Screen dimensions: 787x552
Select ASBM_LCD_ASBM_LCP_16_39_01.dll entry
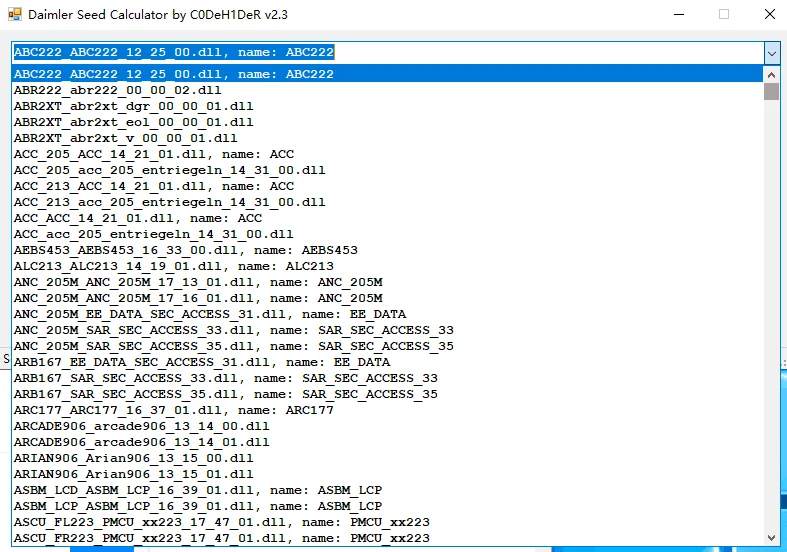pyautogui.click(x=387, y=491)
